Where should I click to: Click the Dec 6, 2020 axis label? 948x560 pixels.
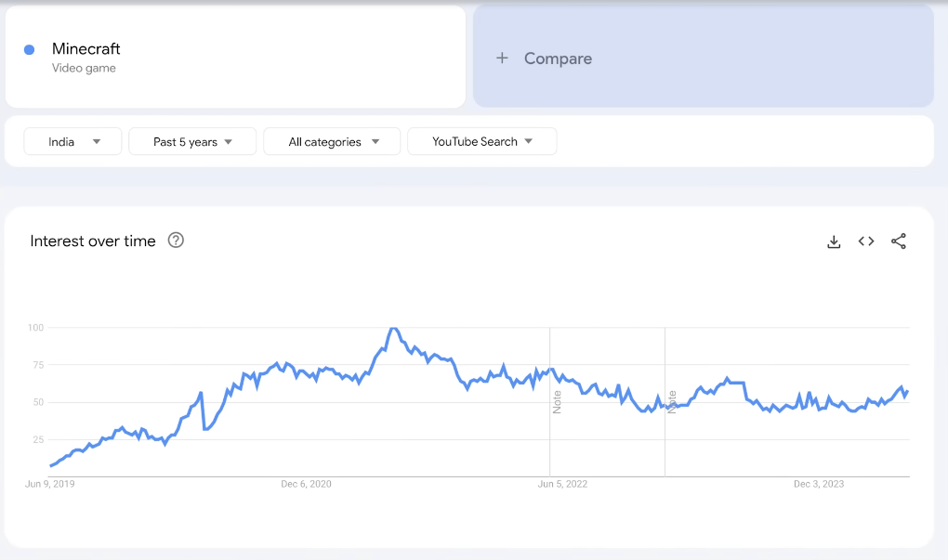[x=306, y=484]
